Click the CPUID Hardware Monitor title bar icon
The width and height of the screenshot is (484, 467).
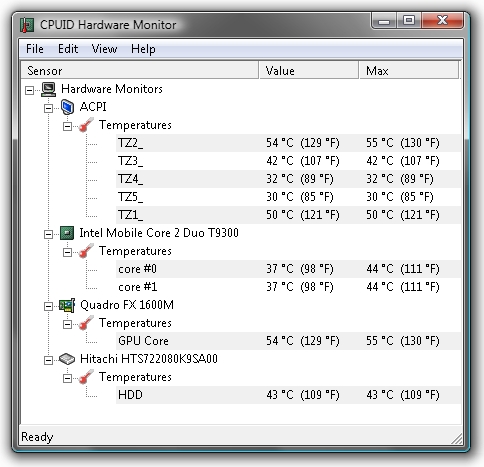click(27, 25)
